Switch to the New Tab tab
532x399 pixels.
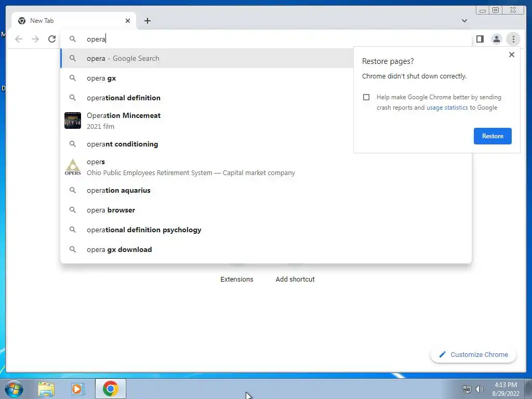pyautogui.click(x=74, y=21)
